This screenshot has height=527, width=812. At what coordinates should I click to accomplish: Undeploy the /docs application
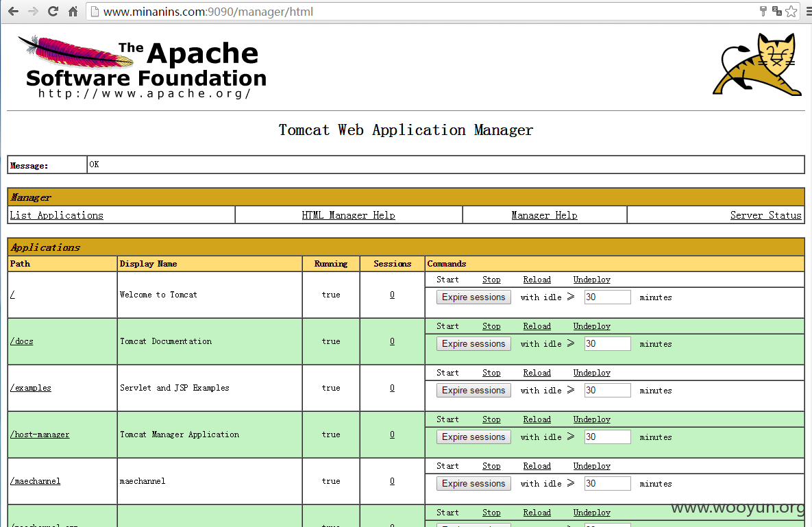(592, 326)
